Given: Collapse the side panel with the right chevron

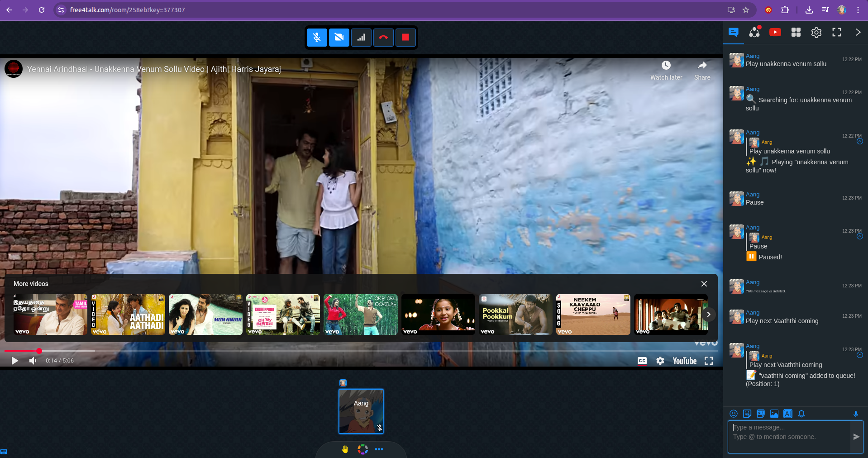Looking at the screenshot, I should [x=858, y=32].
